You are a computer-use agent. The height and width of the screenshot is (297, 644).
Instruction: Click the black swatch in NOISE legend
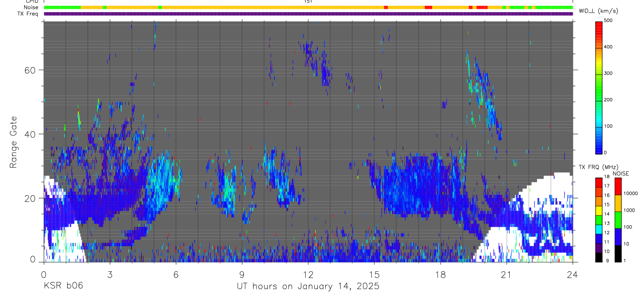(618, 252)
